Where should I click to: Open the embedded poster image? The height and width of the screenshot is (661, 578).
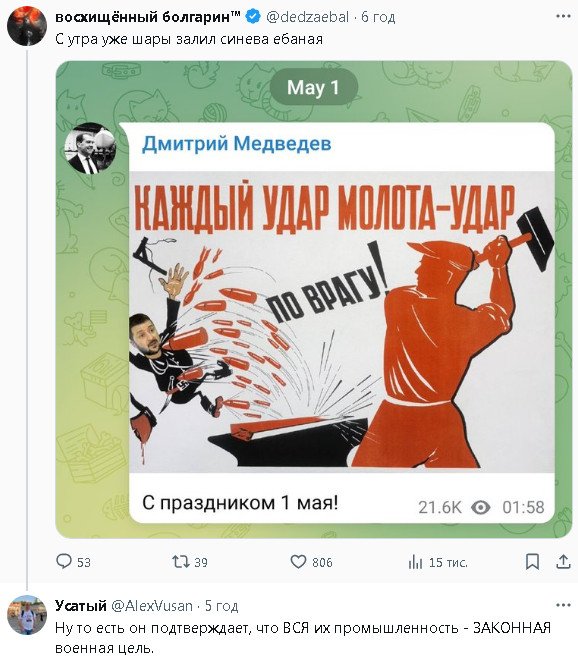[341, 322]
